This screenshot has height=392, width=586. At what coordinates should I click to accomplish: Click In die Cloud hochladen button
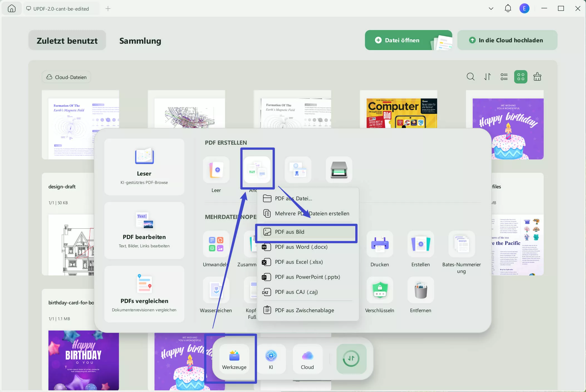[x=507, y=40]
